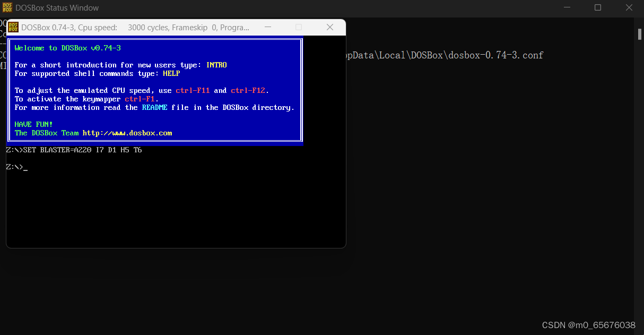Click the red ctrl-F1 keymapper text
The height and width of the screenshot is (335, 644).
[x=140, y=99]
